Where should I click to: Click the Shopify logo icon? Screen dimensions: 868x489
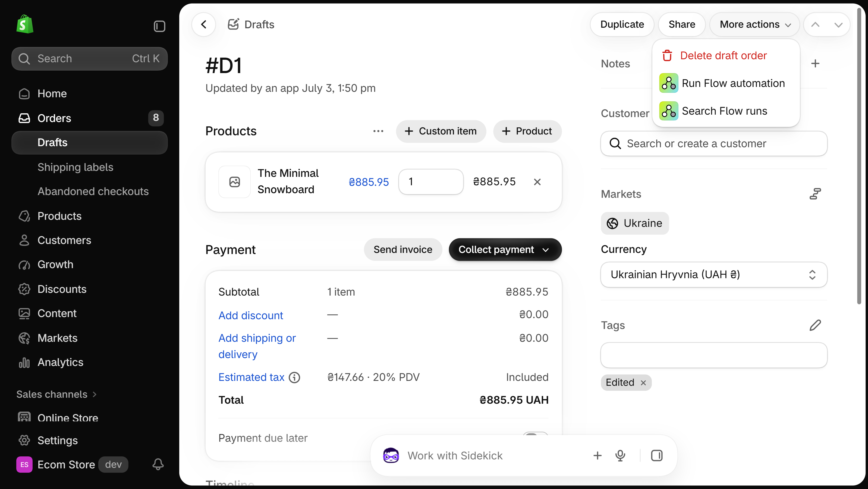(x=25, y=24)
